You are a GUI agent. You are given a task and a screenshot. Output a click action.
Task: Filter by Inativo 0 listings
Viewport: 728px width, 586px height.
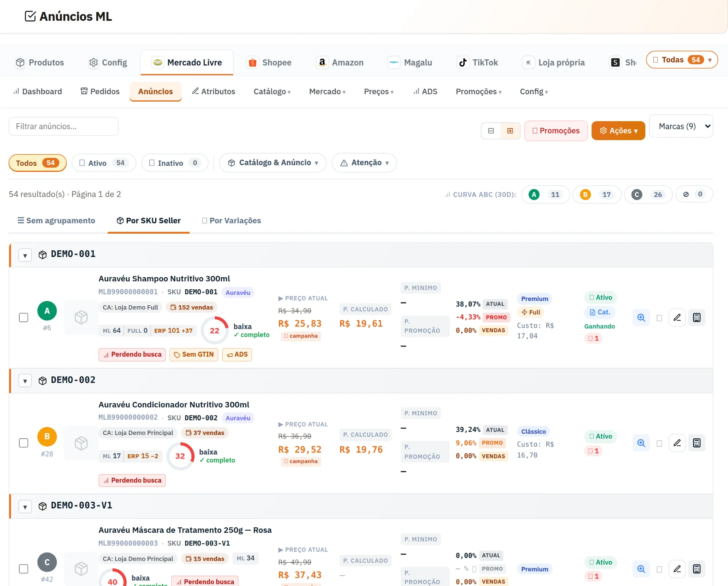point(175,163)
